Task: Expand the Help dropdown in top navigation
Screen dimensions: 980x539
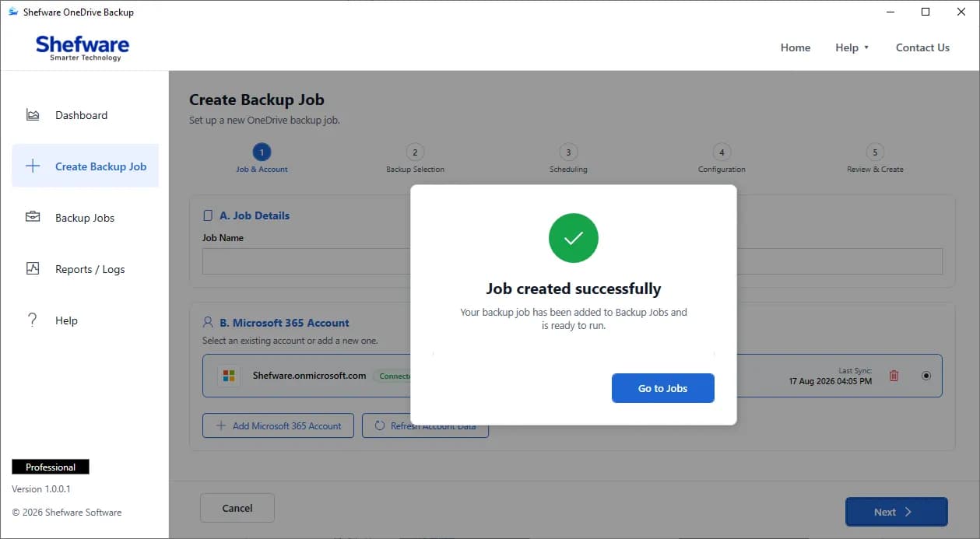Action: [852, 47]
